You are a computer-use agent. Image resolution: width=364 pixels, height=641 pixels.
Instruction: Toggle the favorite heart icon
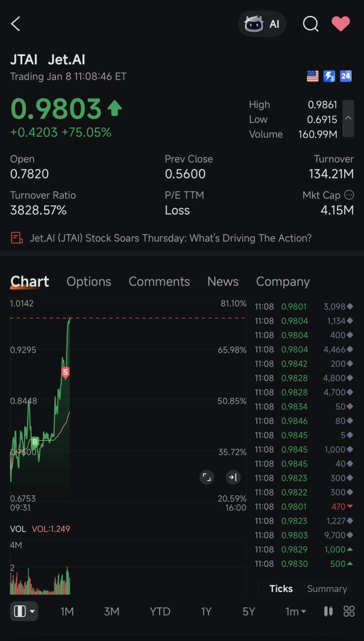pyautogui.click(x=340, y=24)
